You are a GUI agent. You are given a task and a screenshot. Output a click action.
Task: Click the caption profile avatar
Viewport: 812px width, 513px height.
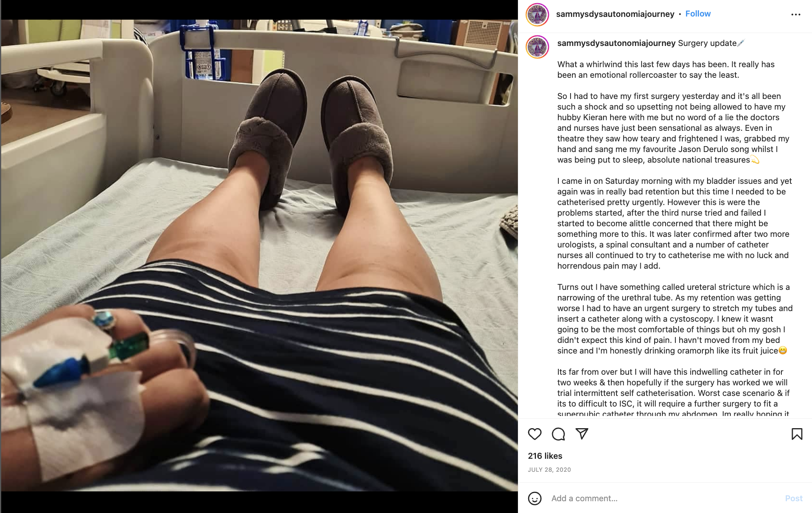(x=537, y=47)
